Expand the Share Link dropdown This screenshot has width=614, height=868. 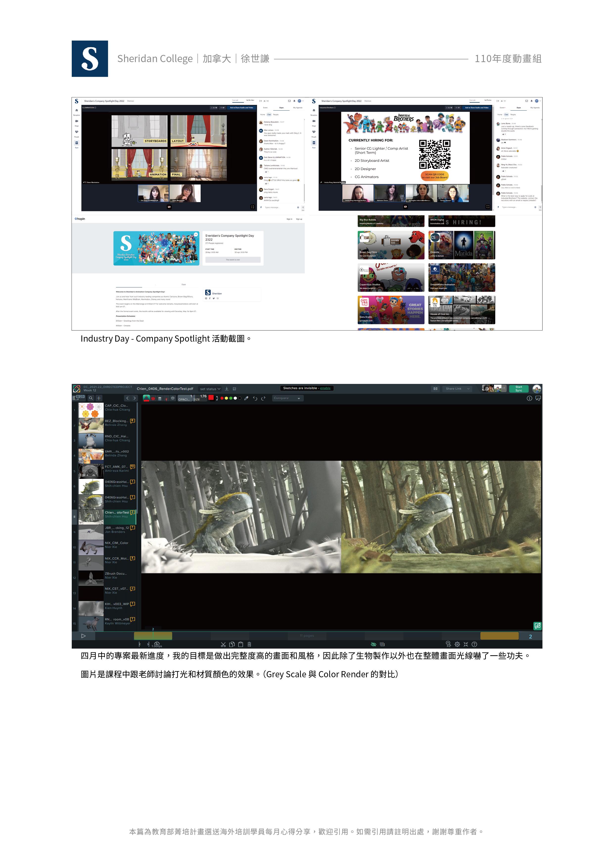(469, 389)
